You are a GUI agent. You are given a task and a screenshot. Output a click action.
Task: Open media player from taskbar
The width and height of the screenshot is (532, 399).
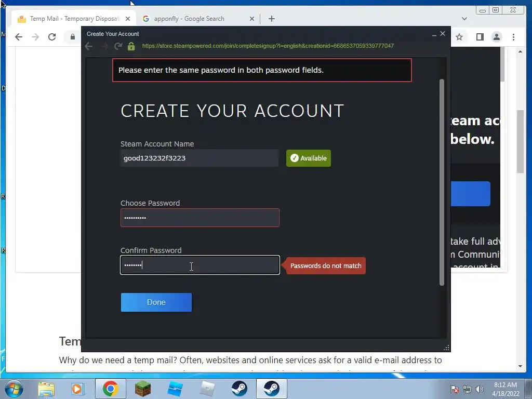(77, 389)
